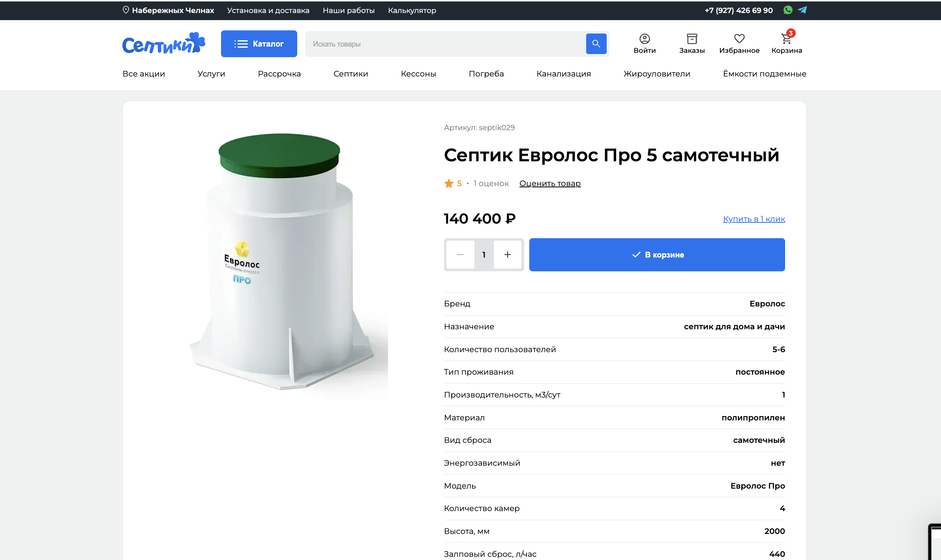The image size is (941, 560).
Task: Click the Купить в 1 клик link
Action: click(x=754, y=219)
